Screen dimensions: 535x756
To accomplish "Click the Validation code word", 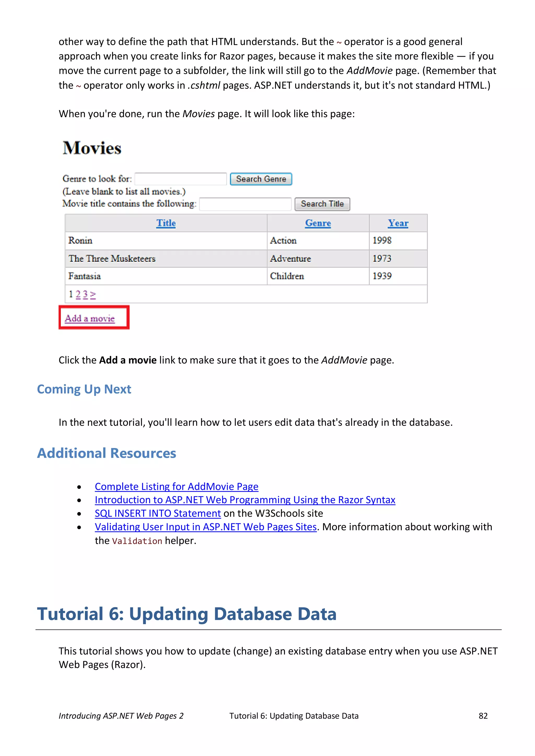I will (x=137, y=541).
